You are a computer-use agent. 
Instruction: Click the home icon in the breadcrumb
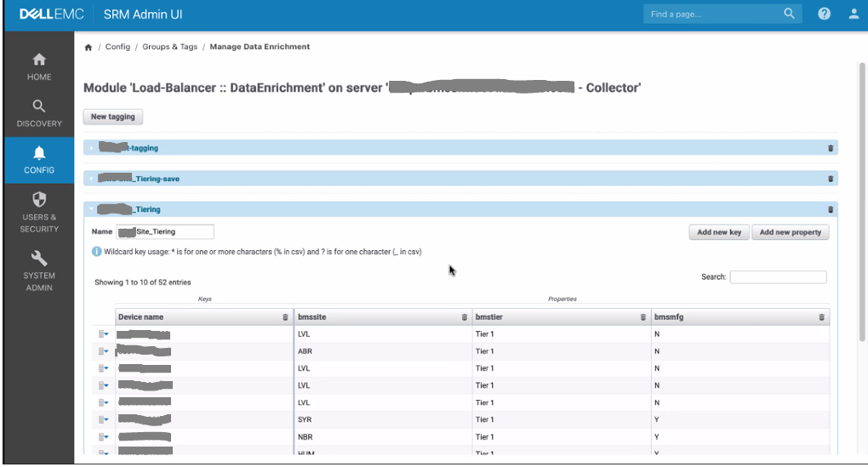[89, 48]
